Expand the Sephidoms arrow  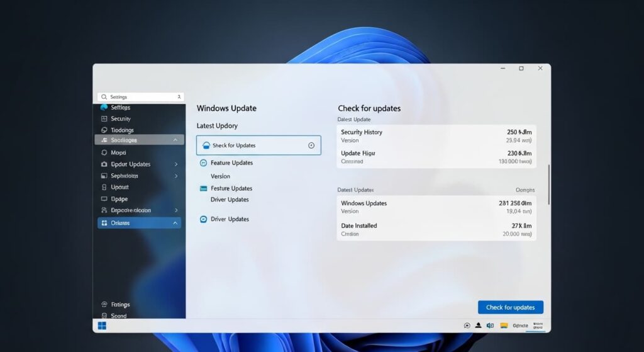pyautogui.click(x=176, y=176)
